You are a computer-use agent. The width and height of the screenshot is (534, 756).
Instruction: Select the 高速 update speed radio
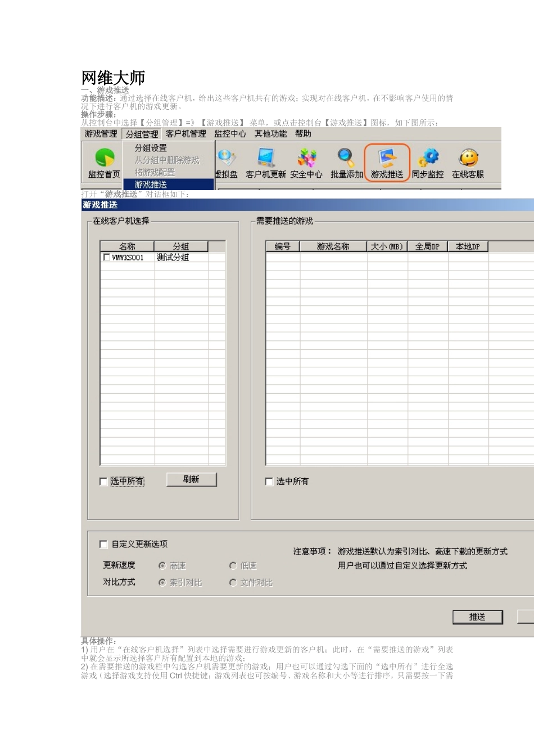pos(162,566)
